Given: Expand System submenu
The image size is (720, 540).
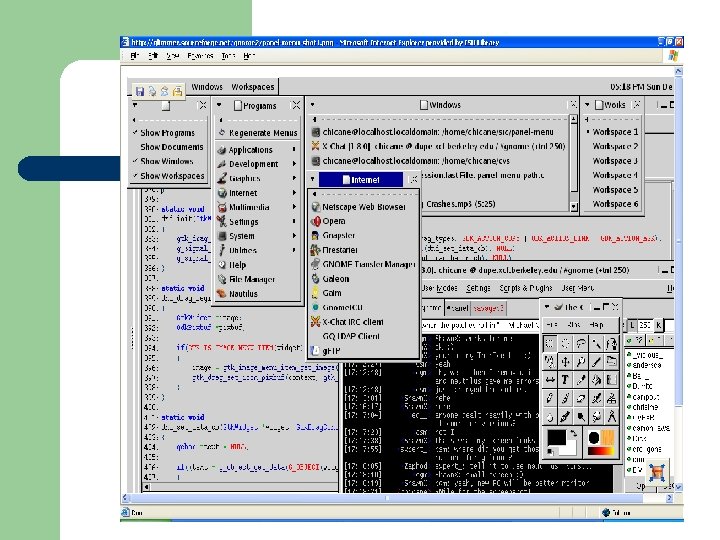Looking at the screenshot, I should [257, 236].
